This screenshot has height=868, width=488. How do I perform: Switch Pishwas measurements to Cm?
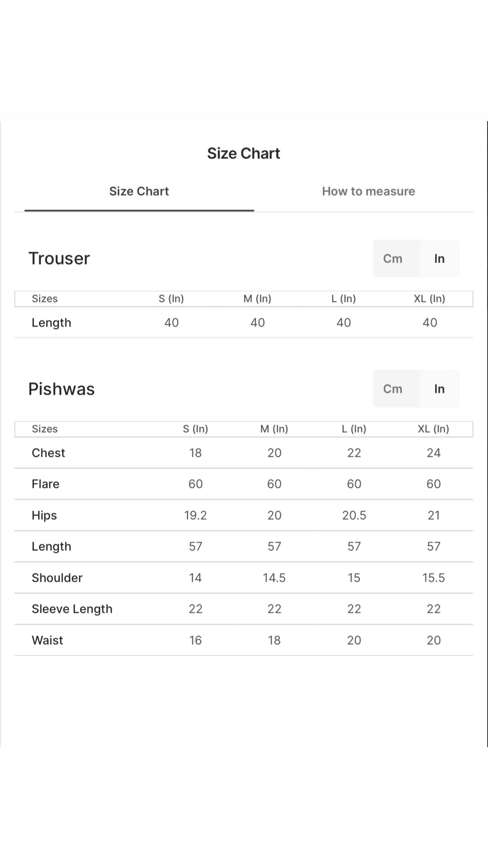tap(393, 389)
